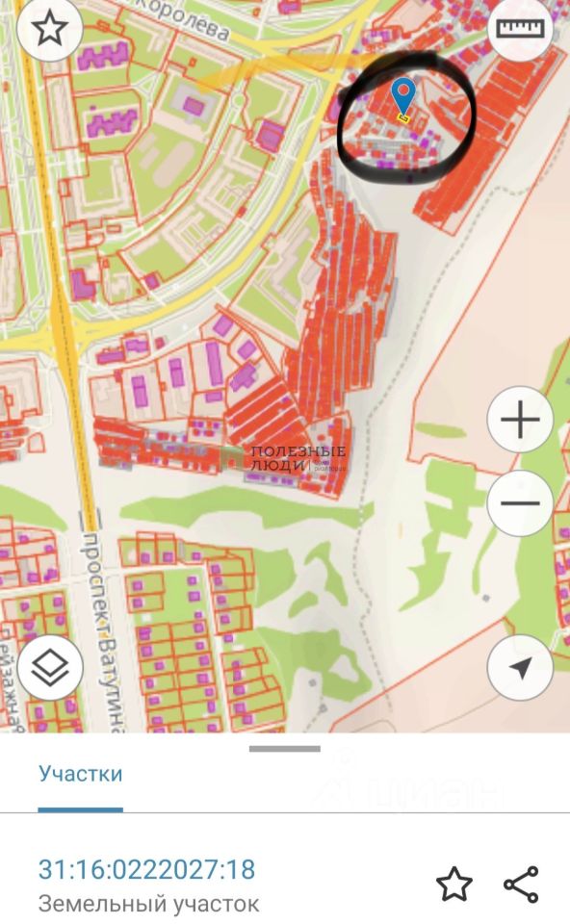This screenshot has height=924, width=570.
Task: Zoom in with the plus button
Action: click(520, 419)
